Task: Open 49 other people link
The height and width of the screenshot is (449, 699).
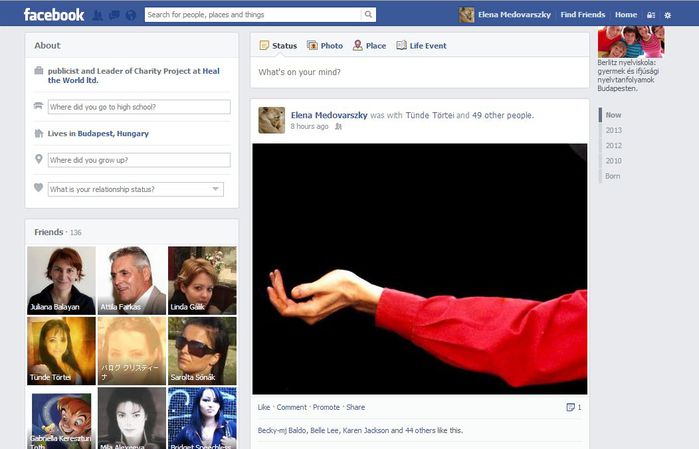Action: (502, 115)
